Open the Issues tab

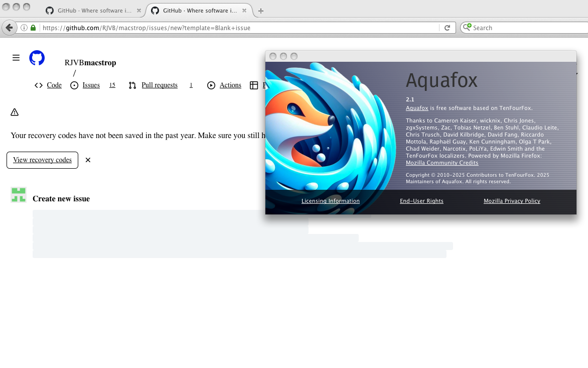(91, 85)
